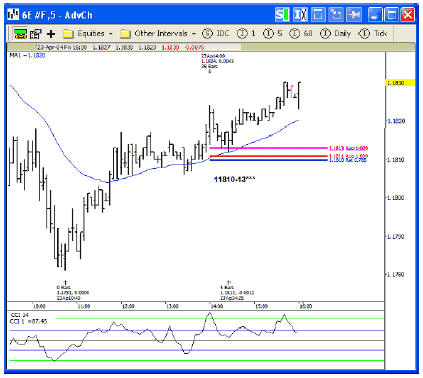Switch to the Daily interval
Screen dimensions: 423x378
click(x=335, y=33)
